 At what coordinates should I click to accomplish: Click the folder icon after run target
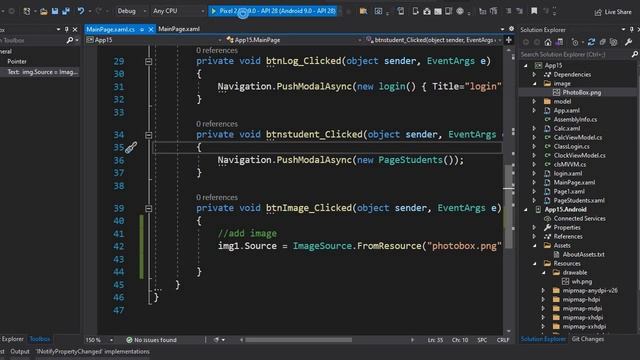(363, 11)
